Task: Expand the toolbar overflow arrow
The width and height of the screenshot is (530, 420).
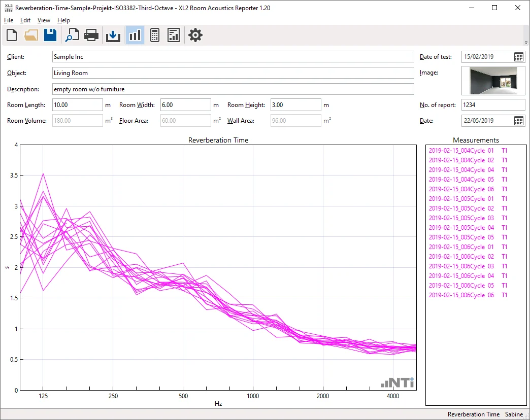Action: pyautogui.click(x=526, y=43)
